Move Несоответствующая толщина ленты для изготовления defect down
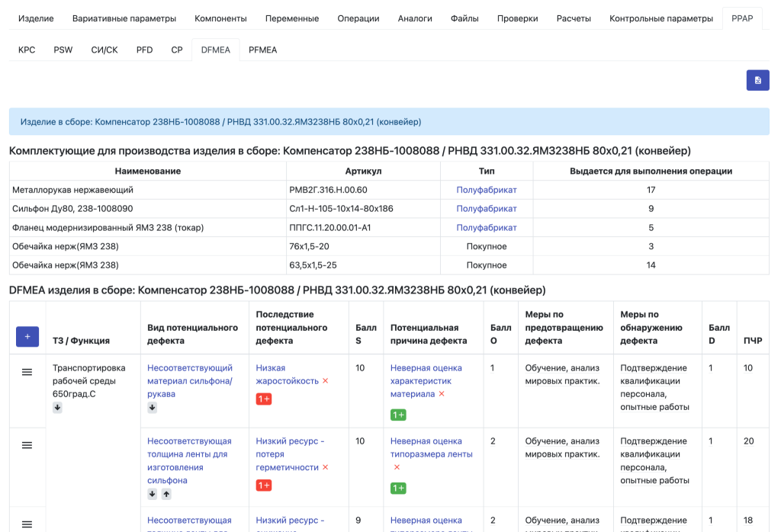The width and height of the screenshot is (781, 532). point(152,494)
